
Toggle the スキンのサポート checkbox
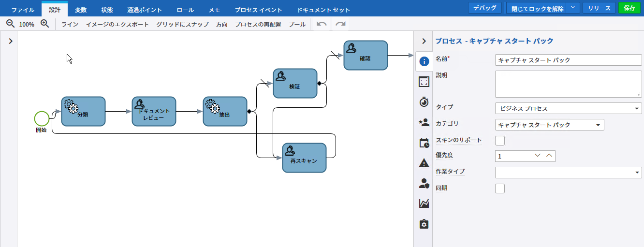500,141
